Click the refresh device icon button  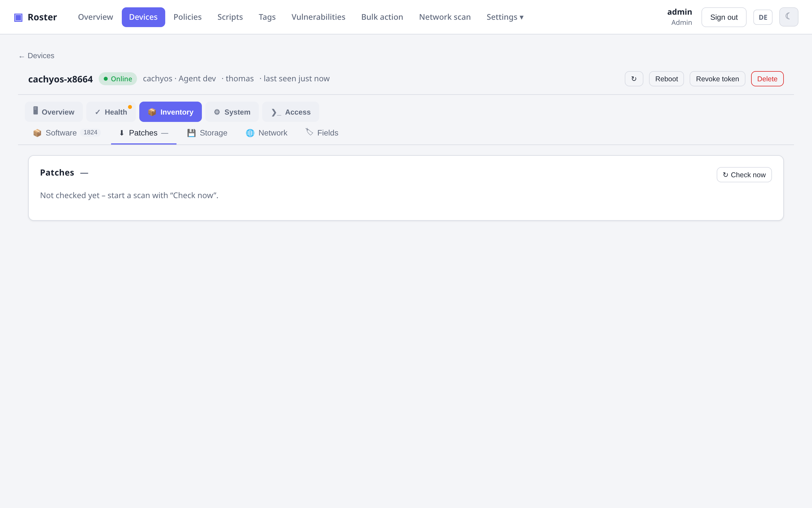click(634, 79)
